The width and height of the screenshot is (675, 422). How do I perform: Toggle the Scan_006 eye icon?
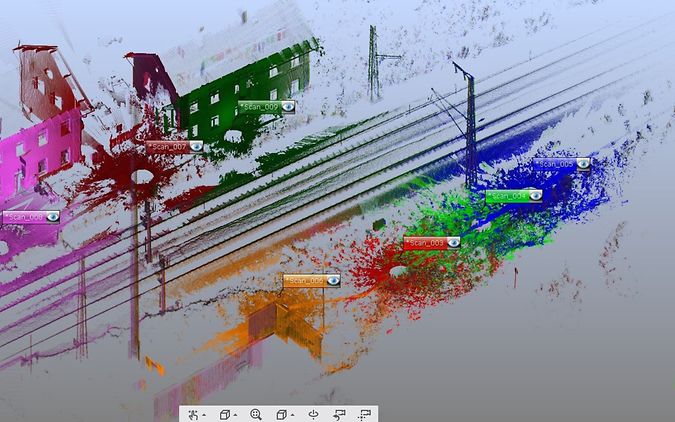pyautogui.click(x=332, y=281)
